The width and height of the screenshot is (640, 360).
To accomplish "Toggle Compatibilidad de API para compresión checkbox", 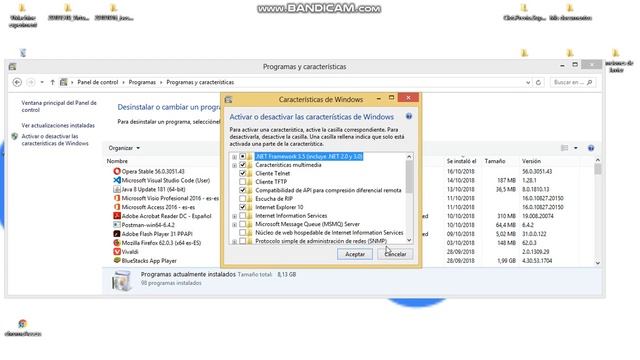I will (242, 190).
